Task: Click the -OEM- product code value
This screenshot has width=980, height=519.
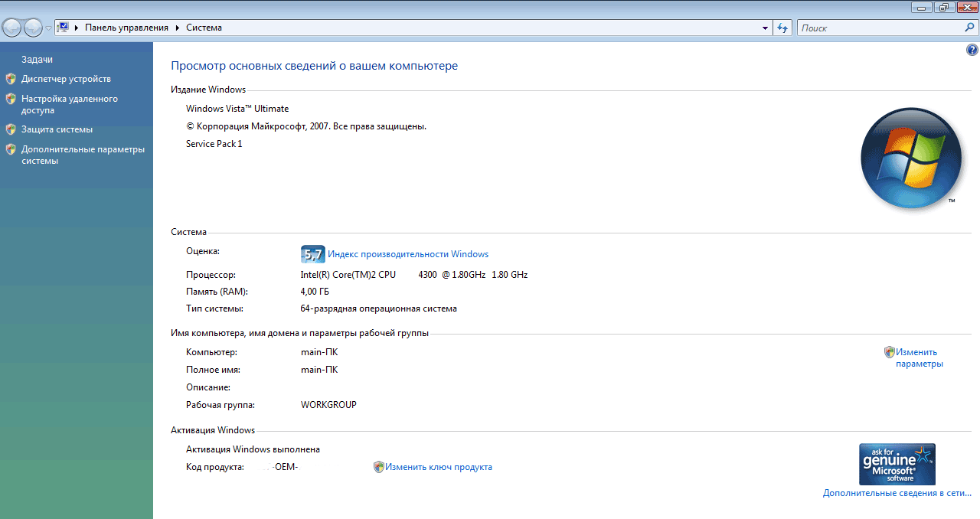Action: [286, 467]
